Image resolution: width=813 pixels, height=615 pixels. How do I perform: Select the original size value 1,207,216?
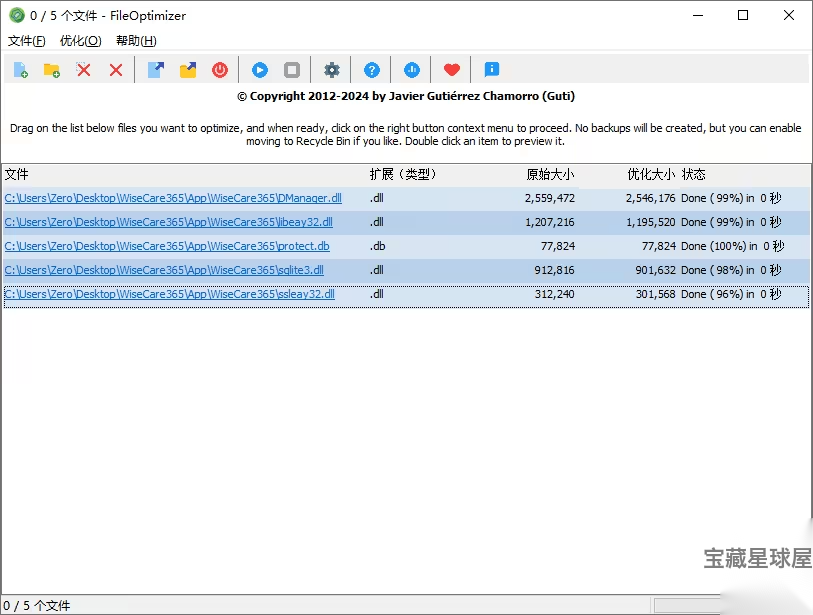[550, 222]
